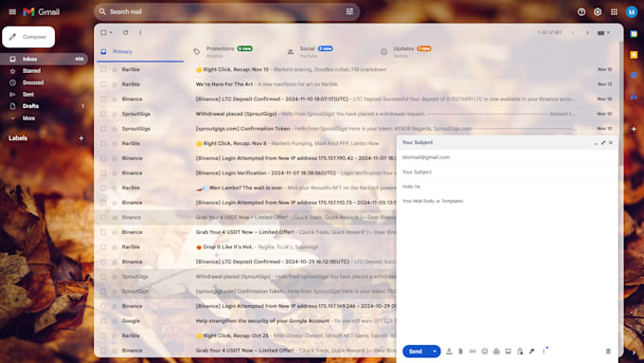
Task: Open SproutGigs Confirmation Token Nov 10 email
Action: (357, 129)
